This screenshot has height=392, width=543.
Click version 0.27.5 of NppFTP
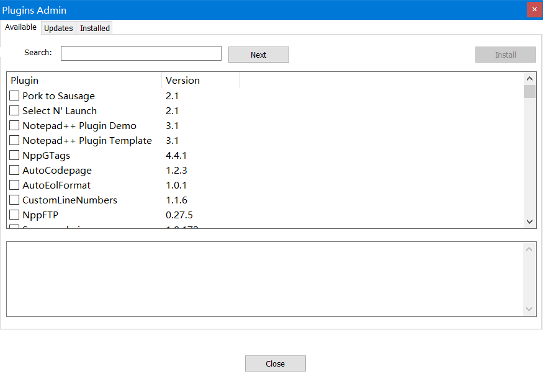pyautogui.click(x=179, y=215)
